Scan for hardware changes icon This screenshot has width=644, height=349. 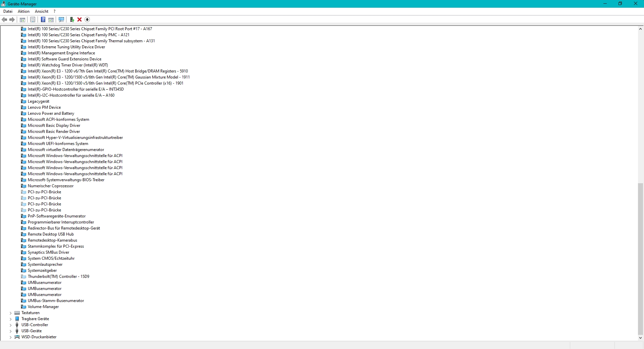(61, 19)
